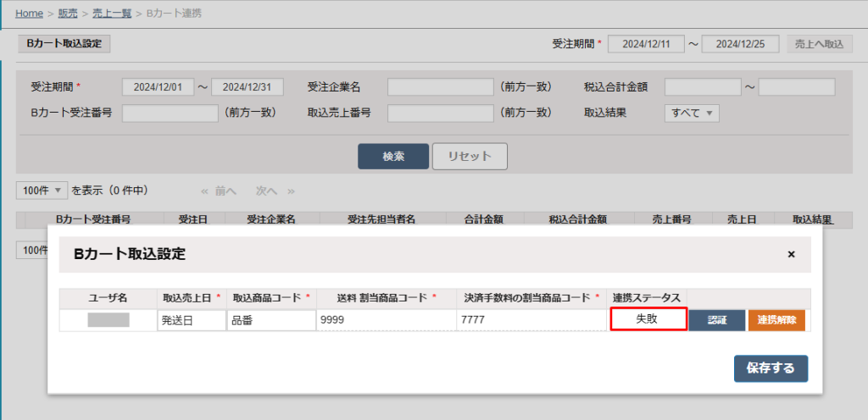Click the 認証 button

click(717, 321)
